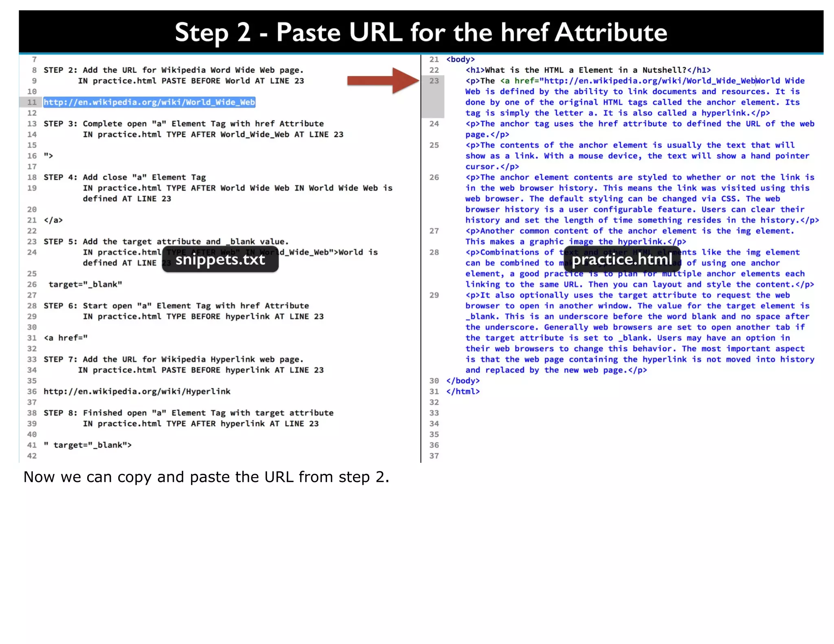Click the '</body>' closing tag
The height and width of the screenshot is (644, 834).
463,381
